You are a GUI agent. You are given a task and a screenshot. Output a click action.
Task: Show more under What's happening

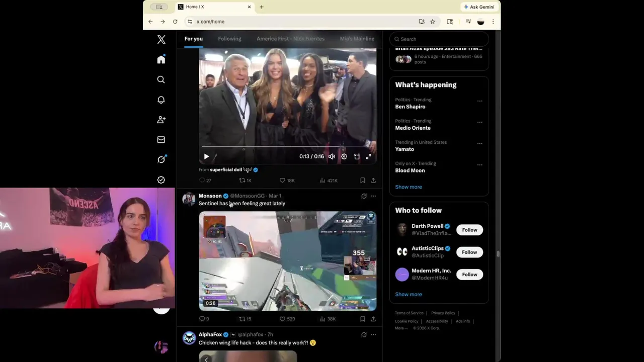pyautogui.click(x=409, y=187)
